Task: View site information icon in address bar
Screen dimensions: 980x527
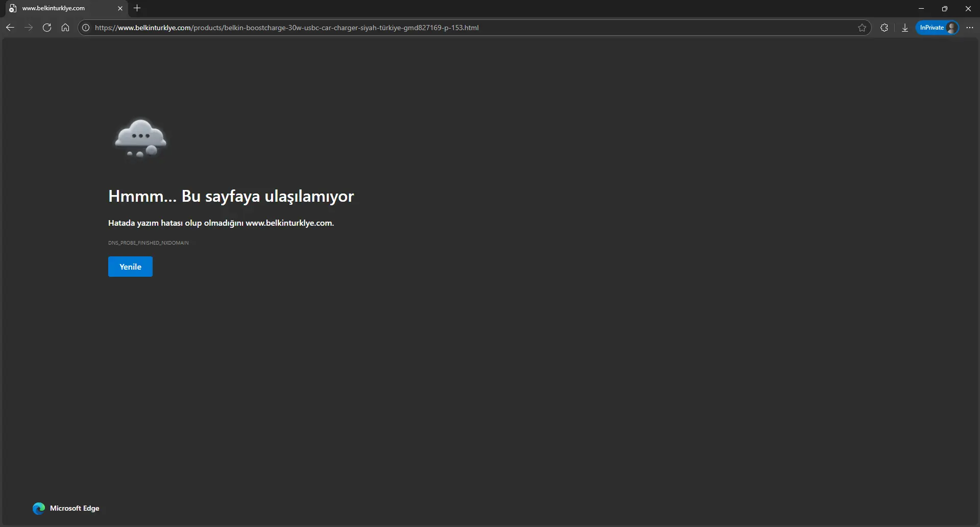Action: point(86,28)
